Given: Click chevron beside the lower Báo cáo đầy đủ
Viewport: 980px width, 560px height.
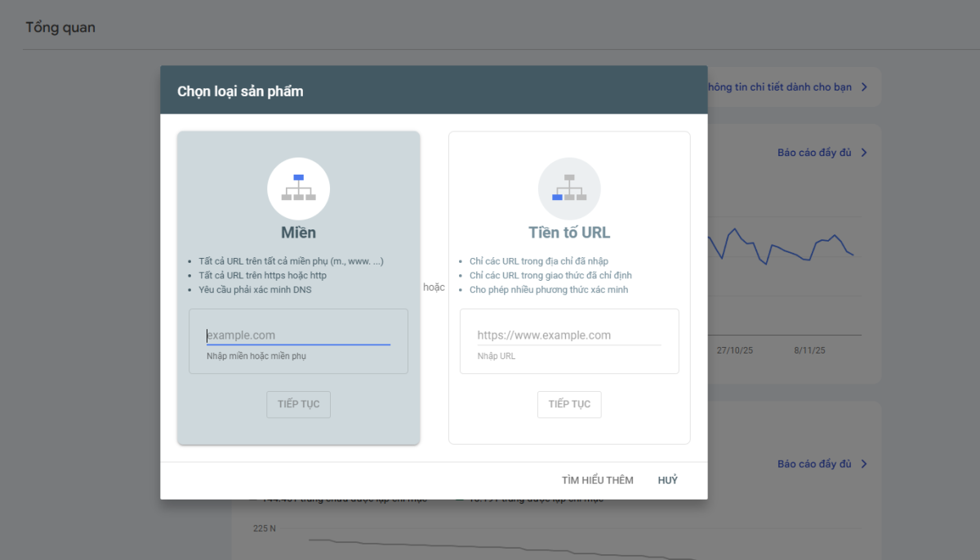Looking at the screenshot, I should coord(866,464).
